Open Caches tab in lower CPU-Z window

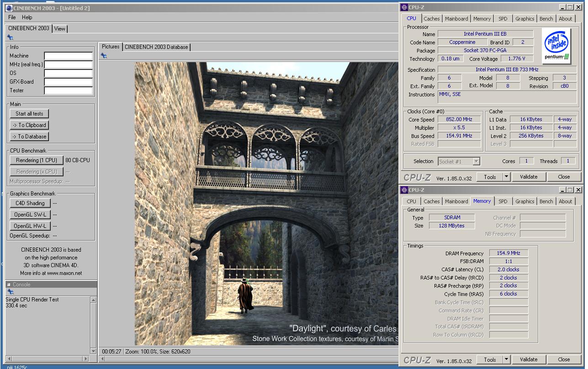coord(431,201)
